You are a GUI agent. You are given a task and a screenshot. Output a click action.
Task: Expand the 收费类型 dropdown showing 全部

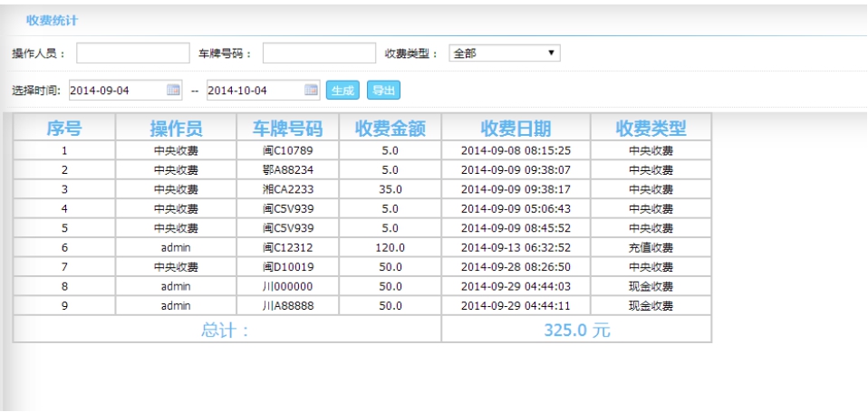(504, 53)
